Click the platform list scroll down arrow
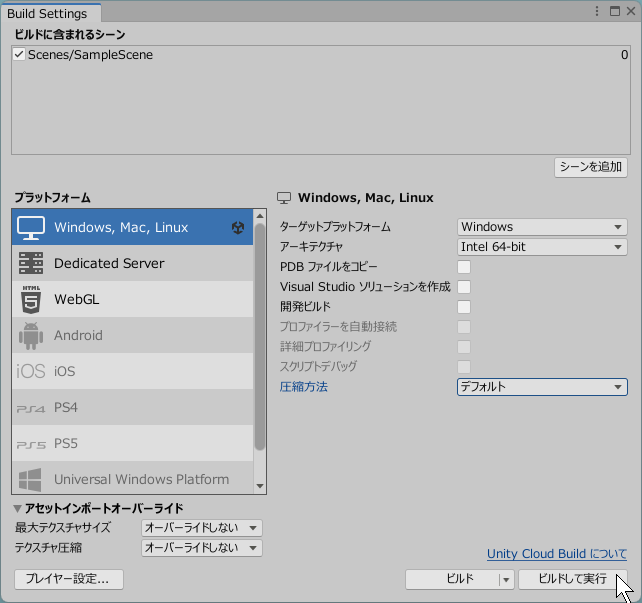 point(260,486)
